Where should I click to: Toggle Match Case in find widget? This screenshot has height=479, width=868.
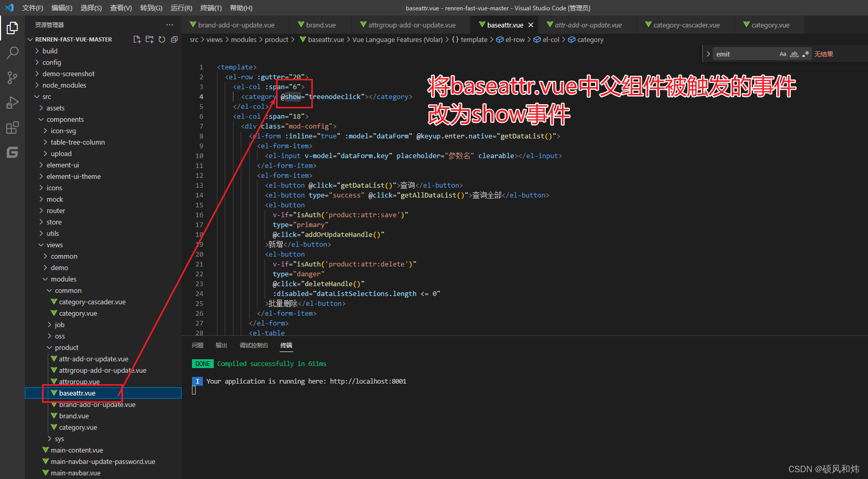point(783,54)
